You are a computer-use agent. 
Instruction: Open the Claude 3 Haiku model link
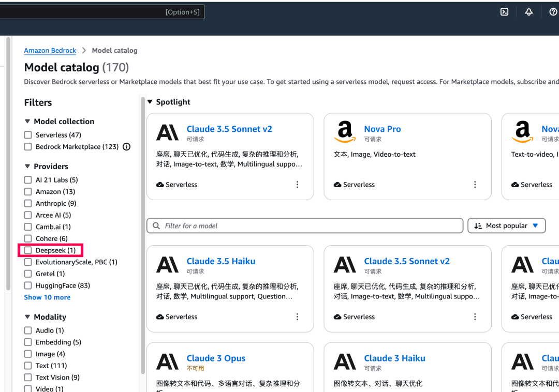(394, 358)
